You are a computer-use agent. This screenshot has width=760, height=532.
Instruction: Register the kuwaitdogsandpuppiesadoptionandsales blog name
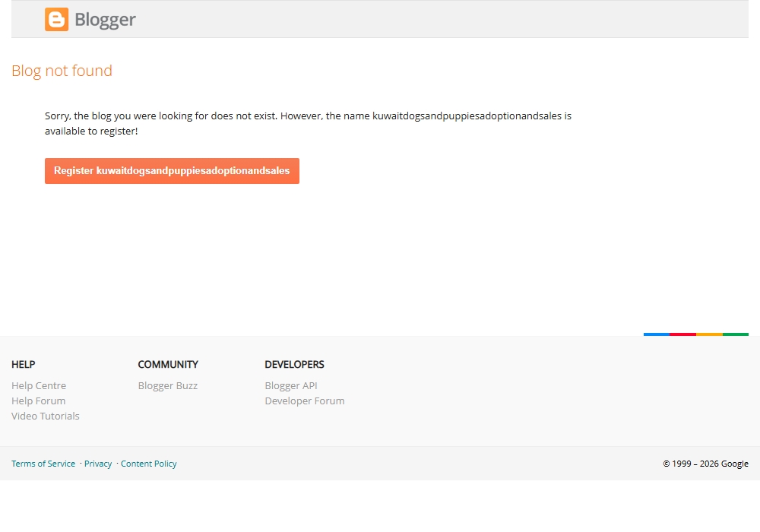point(172,171)
